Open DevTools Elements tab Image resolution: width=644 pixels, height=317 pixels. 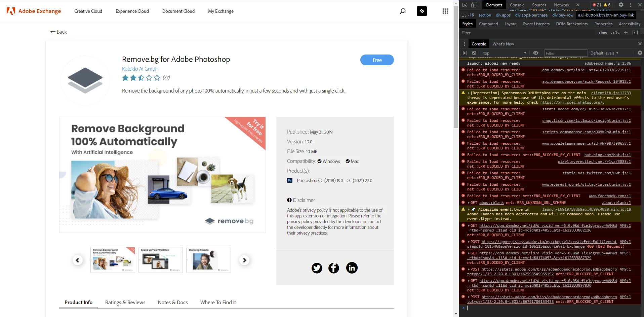point(494,5)
